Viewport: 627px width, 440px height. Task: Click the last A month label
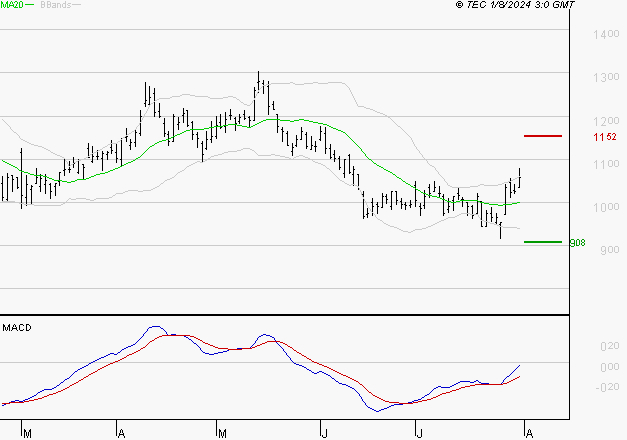529,434
